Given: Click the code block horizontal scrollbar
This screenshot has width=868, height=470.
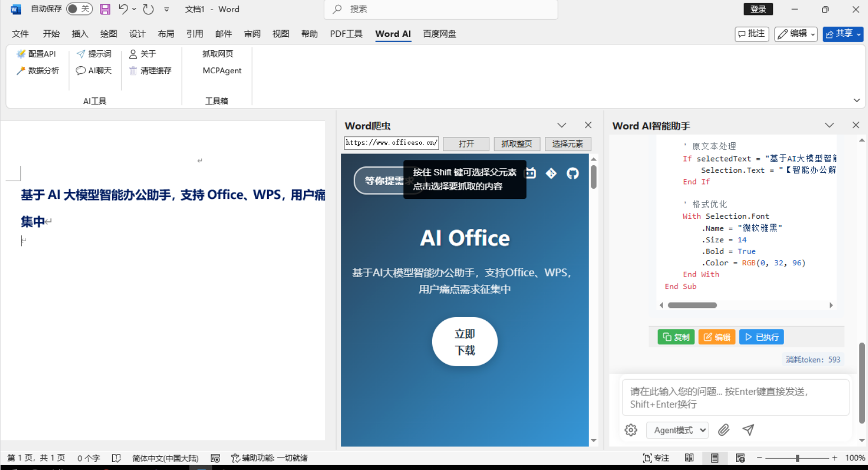Looking at the screenshot, I should 692,305.
